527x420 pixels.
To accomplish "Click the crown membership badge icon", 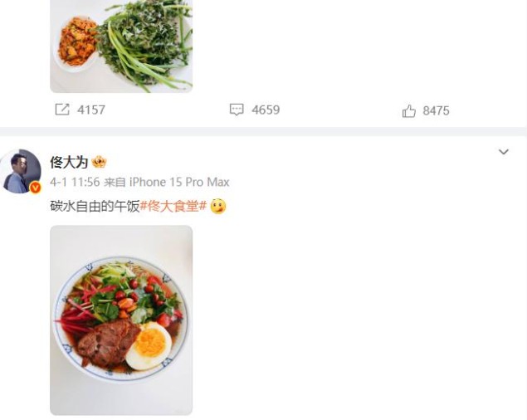I will point(99,162).
